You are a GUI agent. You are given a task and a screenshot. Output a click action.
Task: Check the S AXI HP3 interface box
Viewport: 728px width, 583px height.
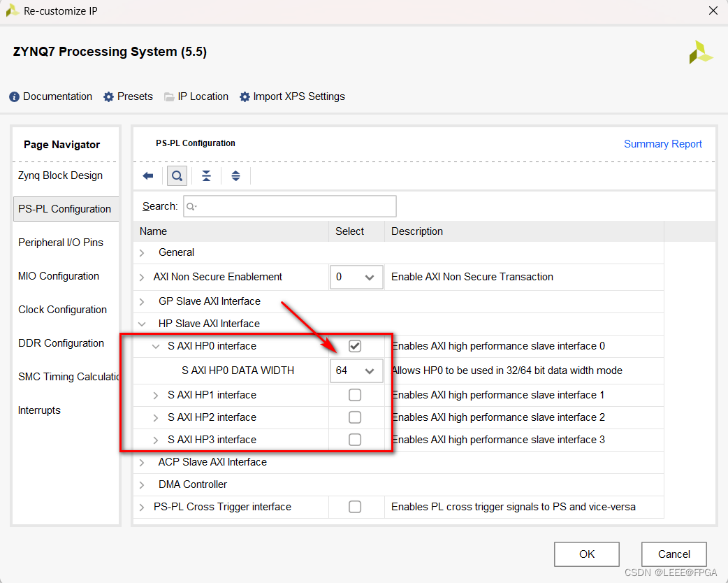[x=355, y=440]
